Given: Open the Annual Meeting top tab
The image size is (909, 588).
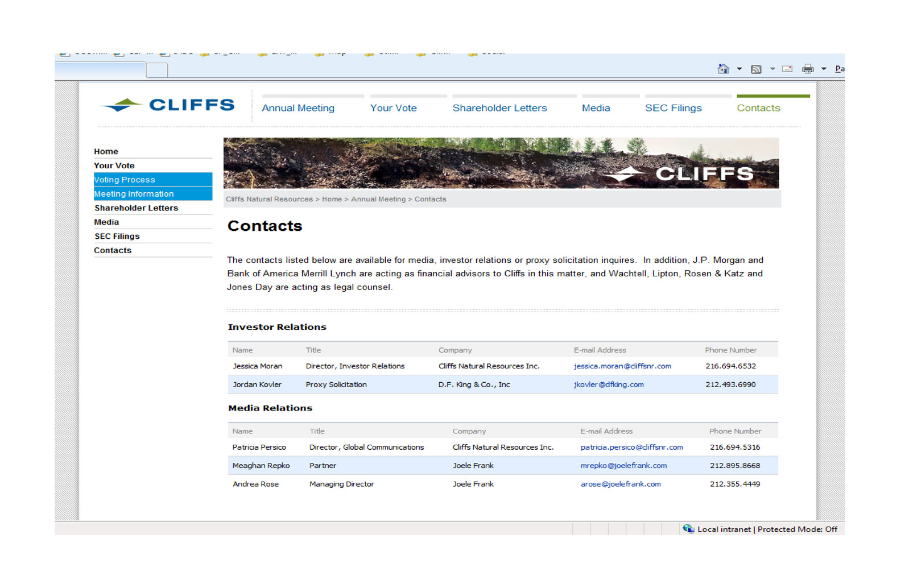Looking at the screenshot, I should pyautogui.click(x=298, y=108).
